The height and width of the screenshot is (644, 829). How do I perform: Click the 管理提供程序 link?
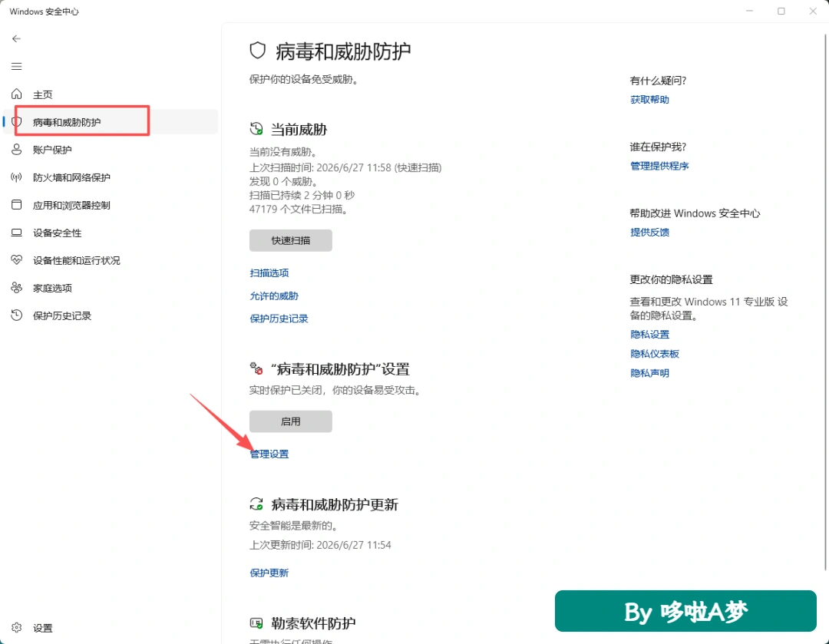click(x=659, y=166)
